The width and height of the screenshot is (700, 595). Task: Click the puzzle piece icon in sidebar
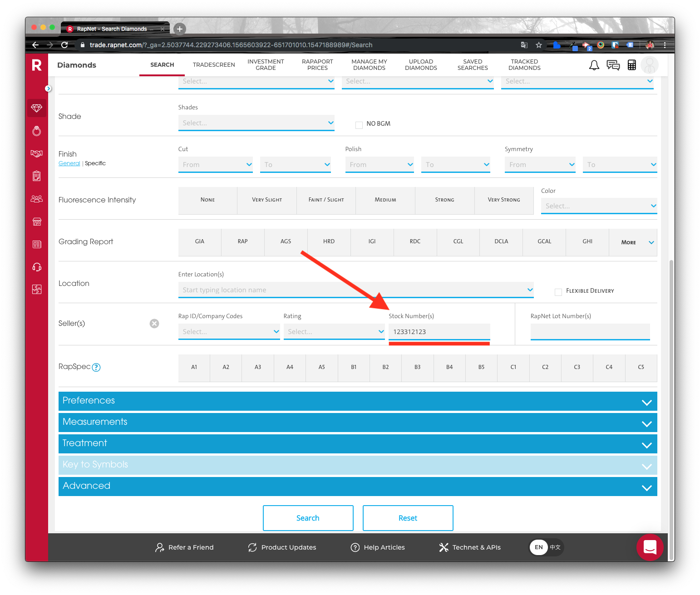37,289
